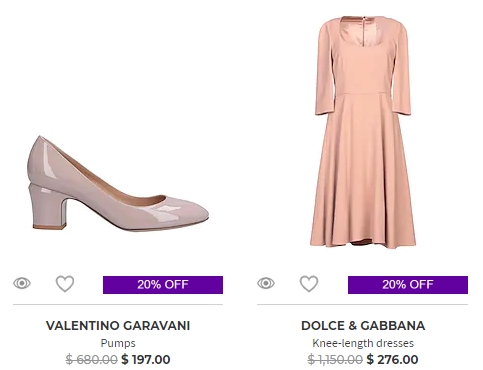Click the $ 276.00 sale price

pos(392,359)
